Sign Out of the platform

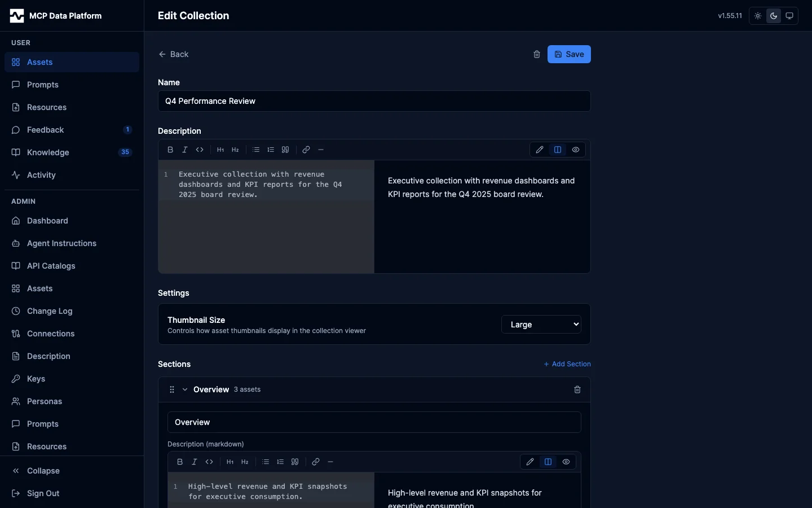(x=72, y=493)
